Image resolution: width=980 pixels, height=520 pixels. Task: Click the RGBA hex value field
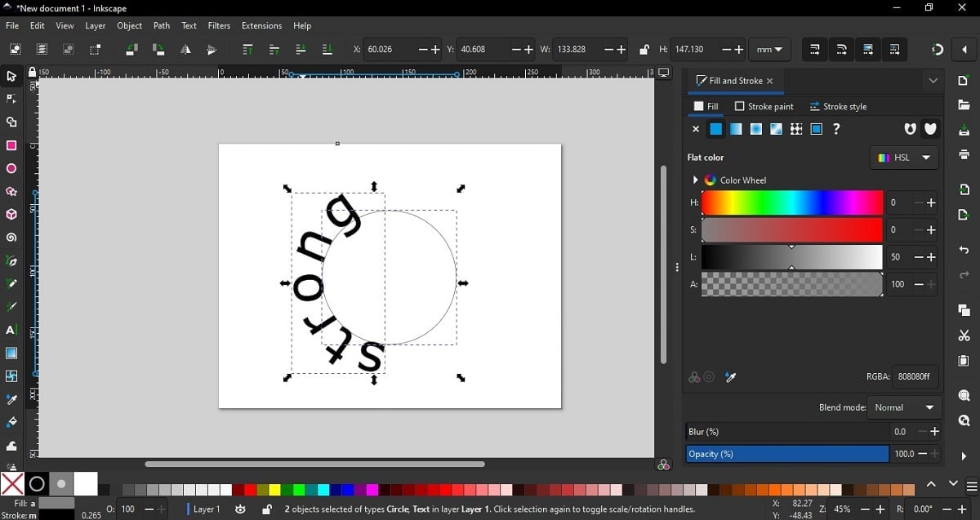915,377
